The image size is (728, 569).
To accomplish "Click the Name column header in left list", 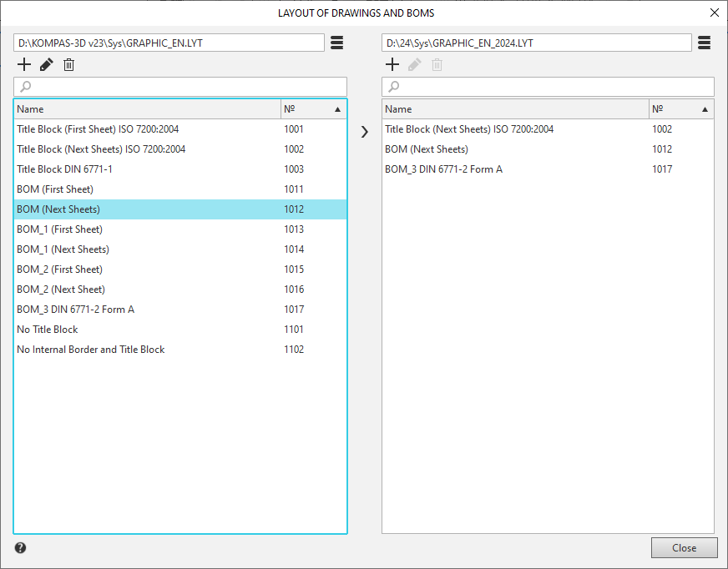I will point(147,109).
